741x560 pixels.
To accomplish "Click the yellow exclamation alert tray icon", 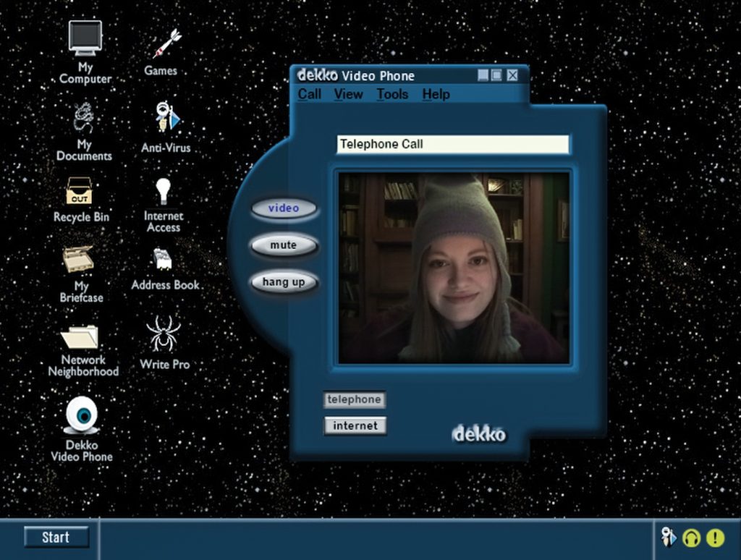I will [x=716, y=538].
